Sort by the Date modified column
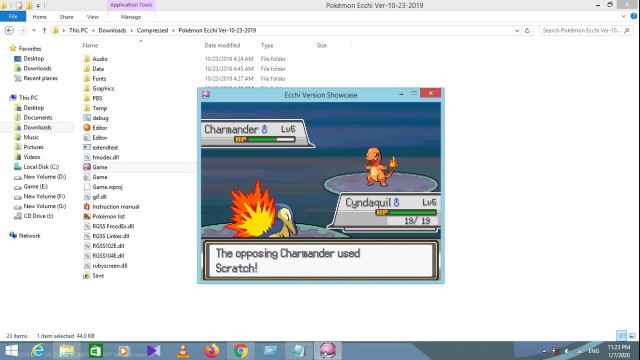The height and width of the screenshot is (360, 640). (x=222, y=45)
